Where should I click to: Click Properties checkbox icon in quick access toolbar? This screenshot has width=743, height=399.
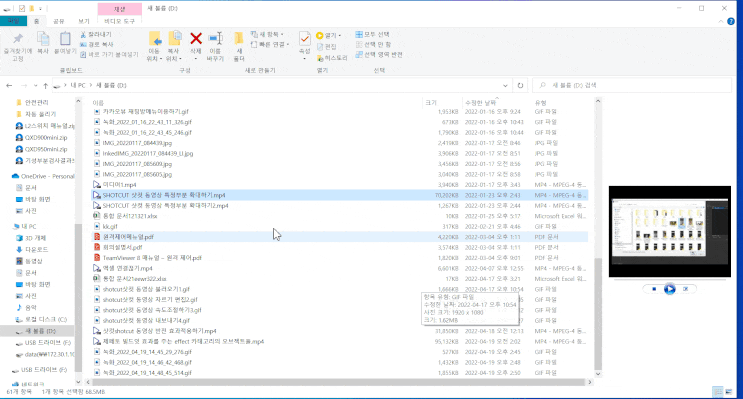click(22, 9)
